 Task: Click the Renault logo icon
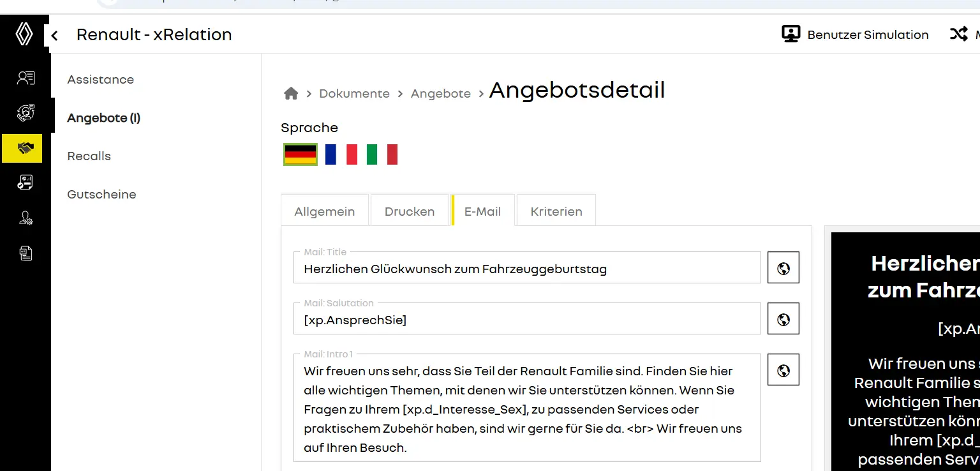(24, 34)
